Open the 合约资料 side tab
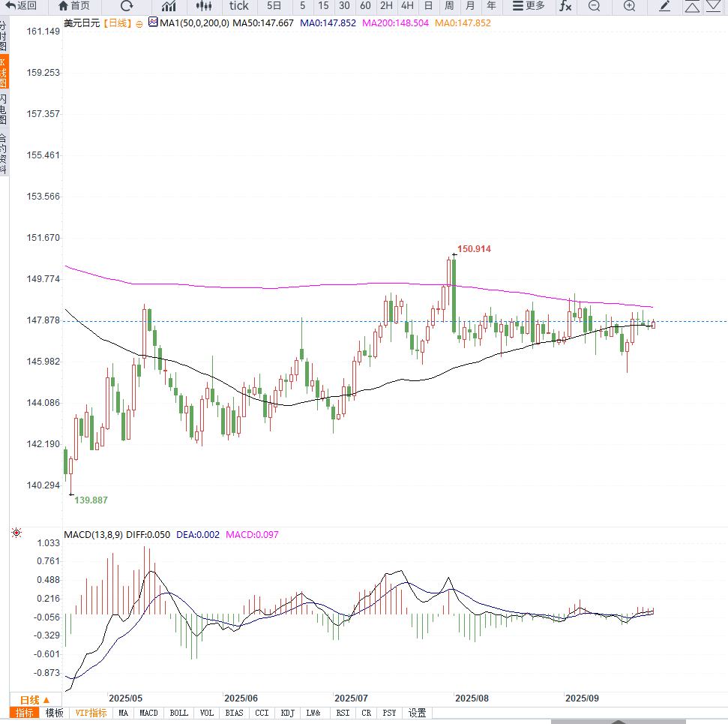 click(4, 153)
